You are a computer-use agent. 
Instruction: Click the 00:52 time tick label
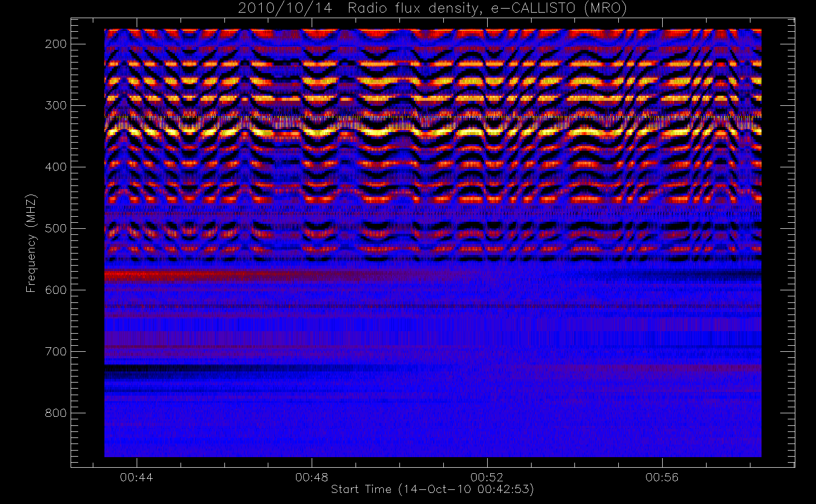click(x=487, y=477)
